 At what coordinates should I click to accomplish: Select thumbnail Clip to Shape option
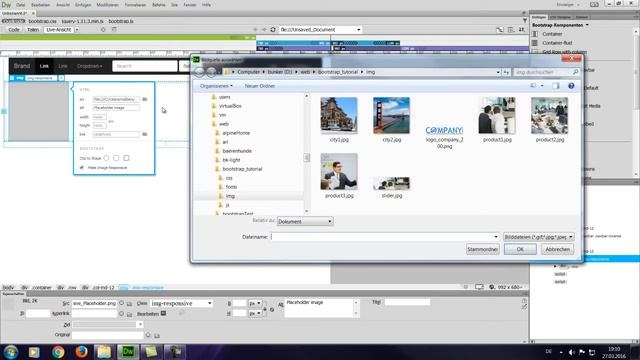126,158
